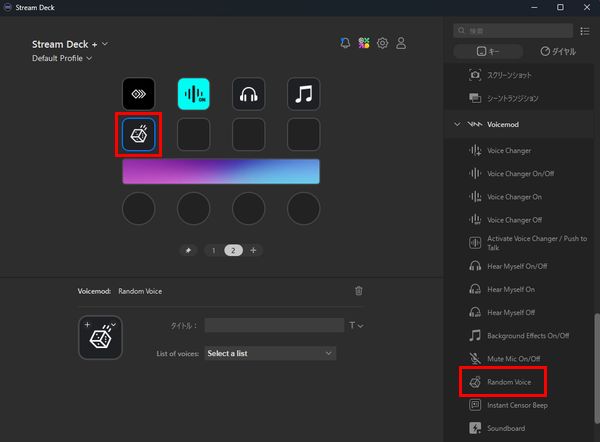Select the fourth dial slot
The width and height of the screenshot is (600, 442).
(x=303, y=208)
